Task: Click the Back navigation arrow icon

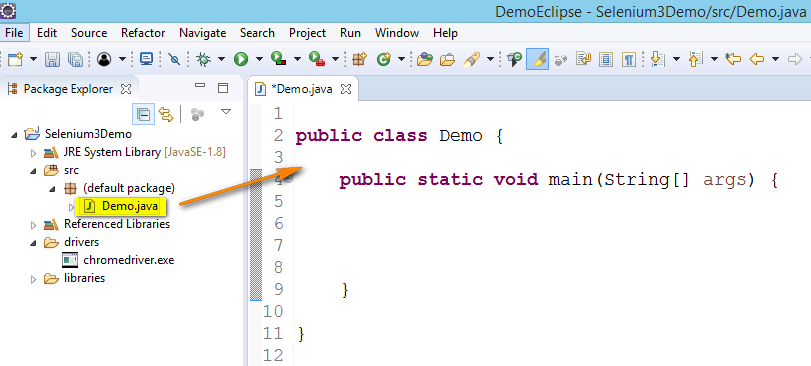Action: coord(757,59)
